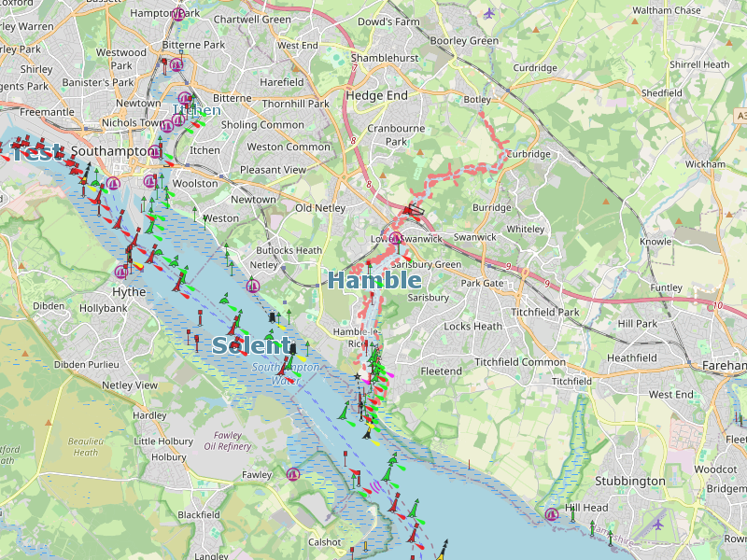Click the marina icon at Lower Swanwick

tap(395, 239)
